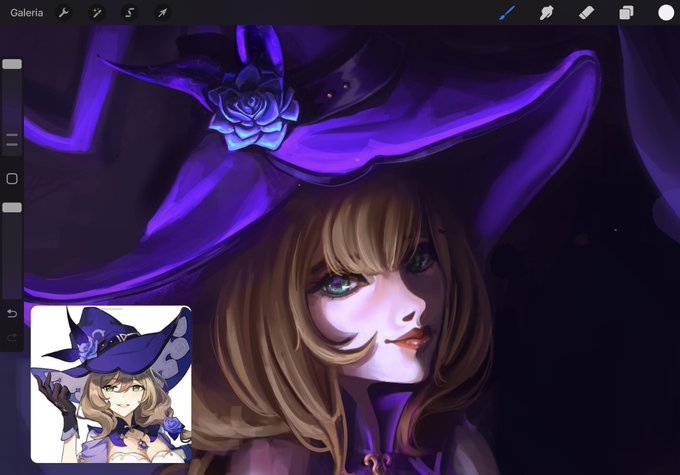The image size is (680, 475).
Task: Select the Brush tool
Action: click(507, 13)
